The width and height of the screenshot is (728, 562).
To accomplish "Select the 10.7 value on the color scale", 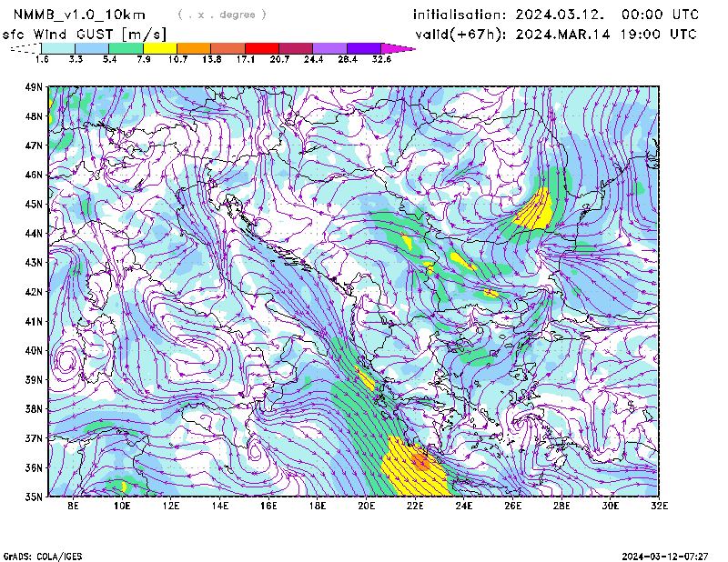I will 177,59.
